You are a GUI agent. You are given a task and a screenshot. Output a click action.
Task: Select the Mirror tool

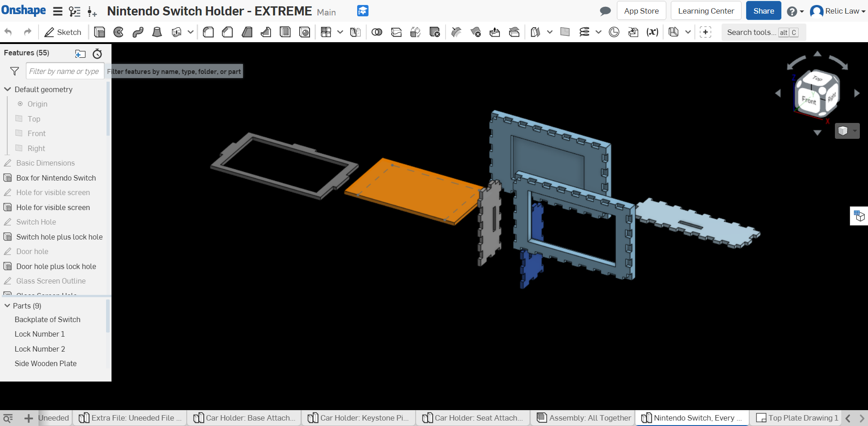(355, 32)
